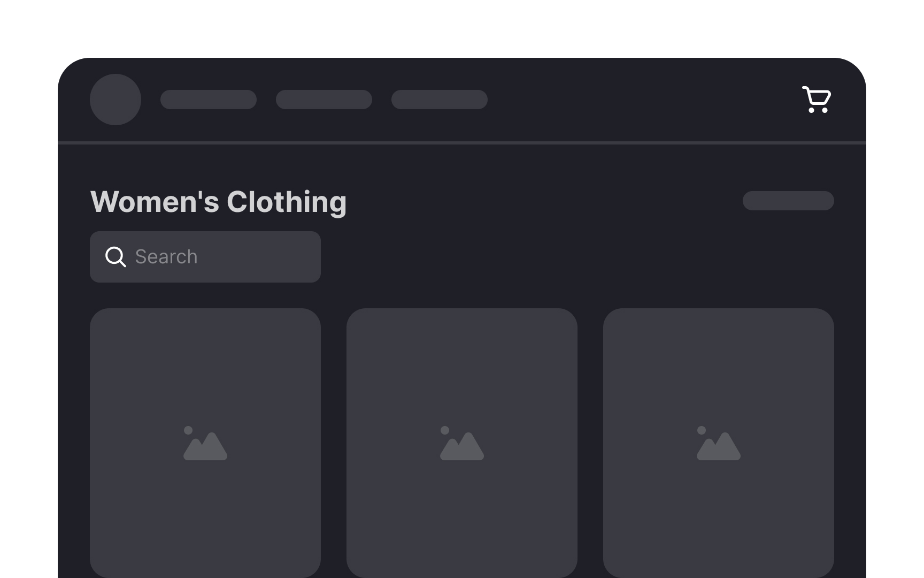924x578 pixels.
Task: Open the rightmost product card
Action: (719, 443)
